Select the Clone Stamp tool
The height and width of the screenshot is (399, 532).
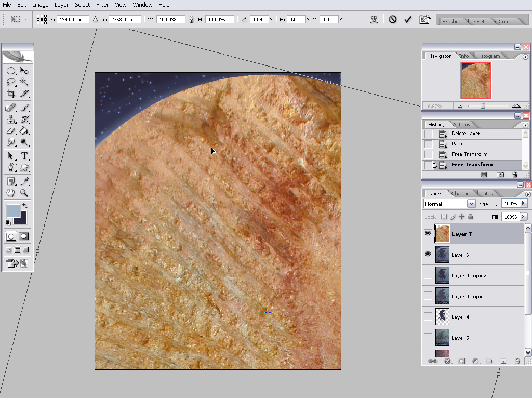[x=11, y=119]
